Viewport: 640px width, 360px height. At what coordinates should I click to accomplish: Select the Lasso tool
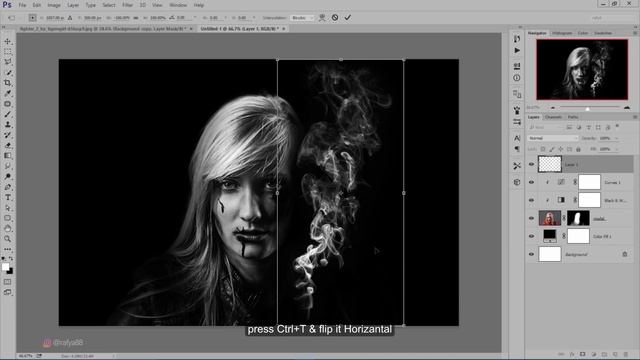8,62
